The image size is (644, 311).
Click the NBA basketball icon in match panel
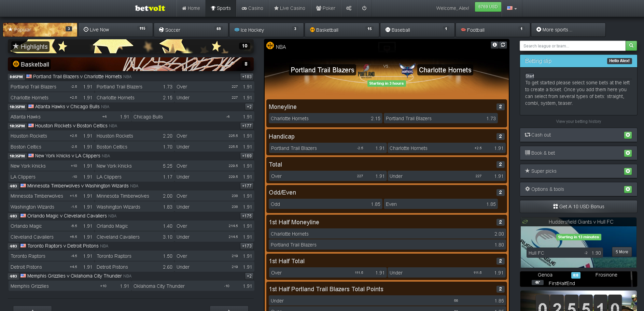pos(270,45)
